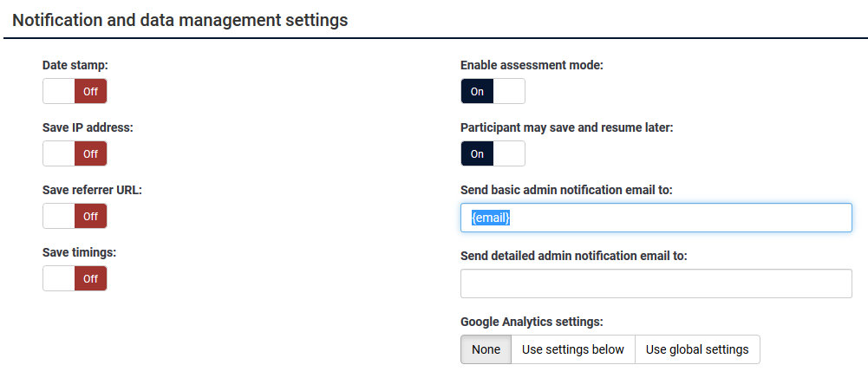Viewport: 868px width, 378px height.
Task: Toggle the Date stamp switch
Action: click(x=75, y=91)
